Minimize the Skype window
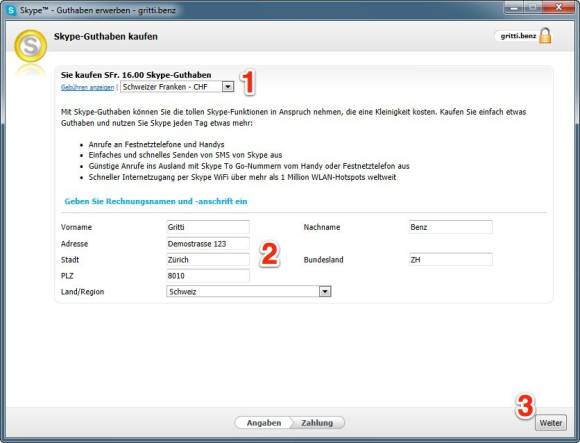 click(515, 8)
